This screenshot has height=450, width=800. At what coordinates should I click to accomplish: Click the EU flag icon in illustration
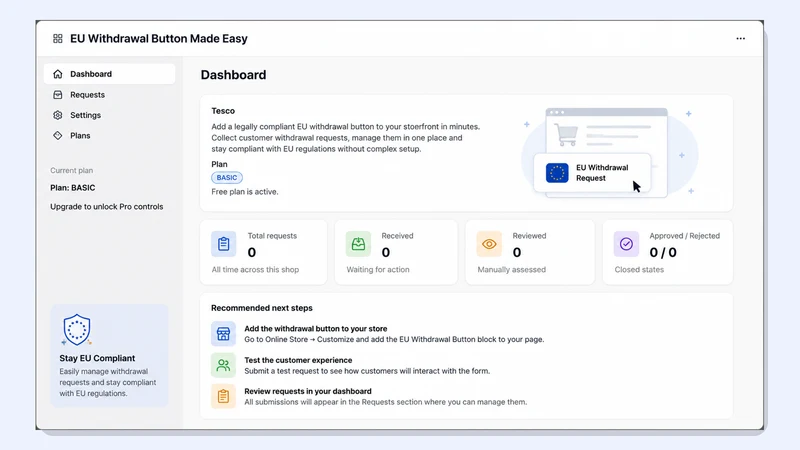pyautogui.click(x=557, y=173)
